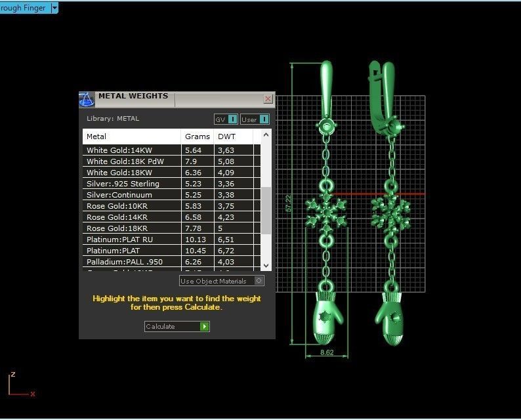Toggle the GV library switch

226,119
